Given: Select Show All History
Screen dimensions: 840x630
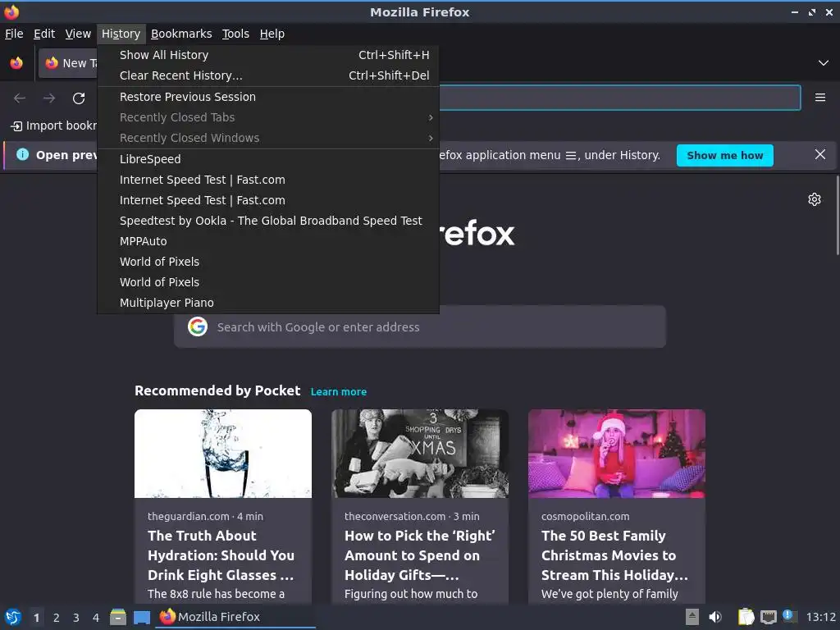Looking at the screenshot, I should (x=268, y=55).
